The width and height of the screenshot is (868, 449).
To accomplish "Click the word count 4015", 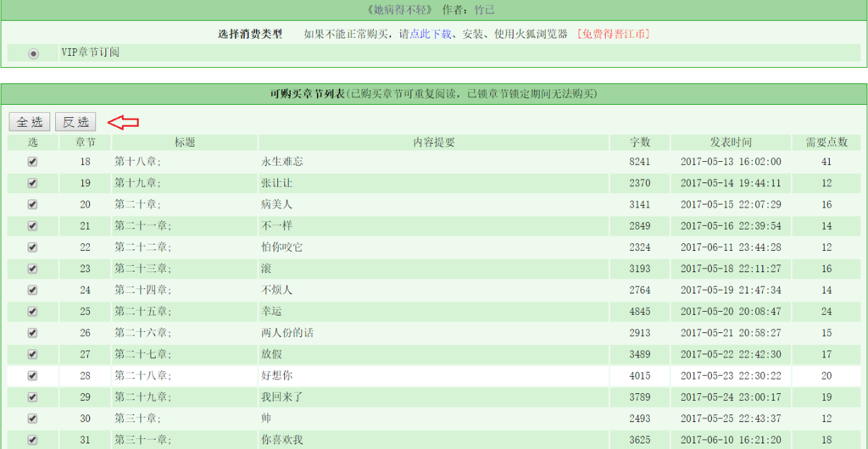I will [x=640, y=376].
